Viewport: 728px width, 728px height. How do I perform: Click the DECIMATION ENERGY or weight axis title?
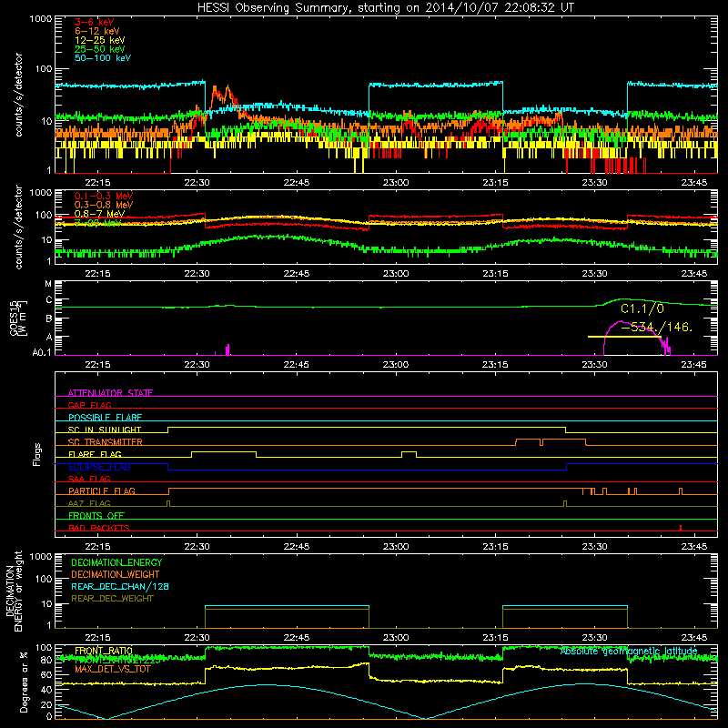(14, 591)
